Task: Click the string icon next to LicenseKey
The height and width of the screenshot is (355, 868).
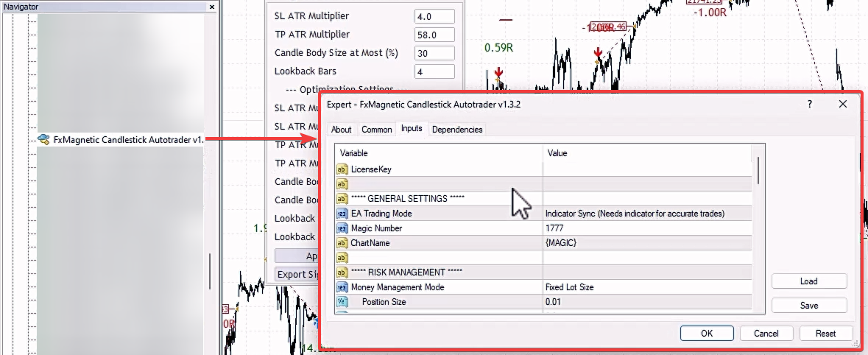Action: 342,169
